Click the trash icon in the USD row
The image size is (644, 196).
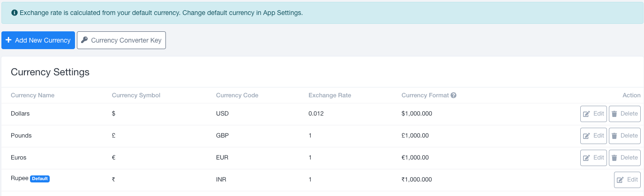614,114
